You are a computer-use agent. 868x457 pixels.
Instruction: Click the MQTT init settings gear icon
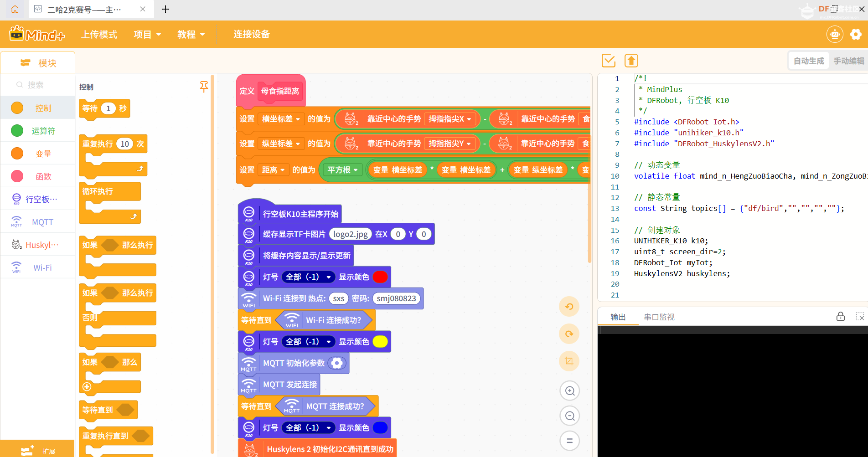tap(337, 363)
